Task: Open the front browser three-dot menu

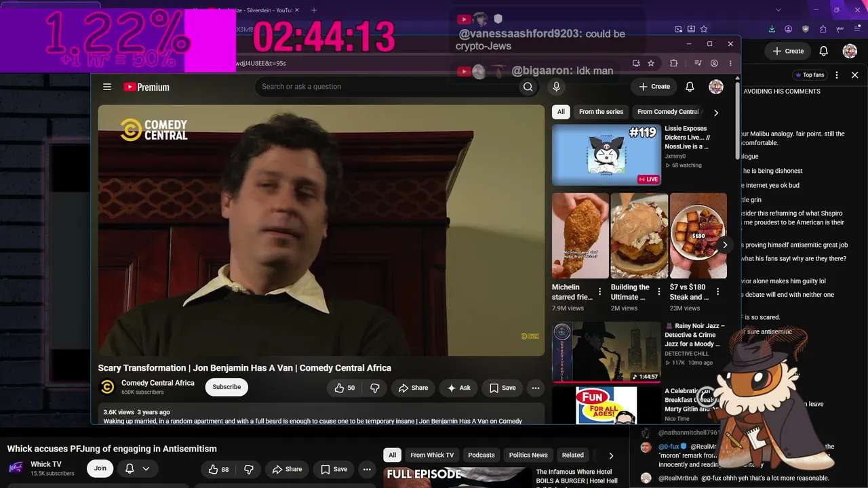Action: pyautogui.click(x=730, y=63)
